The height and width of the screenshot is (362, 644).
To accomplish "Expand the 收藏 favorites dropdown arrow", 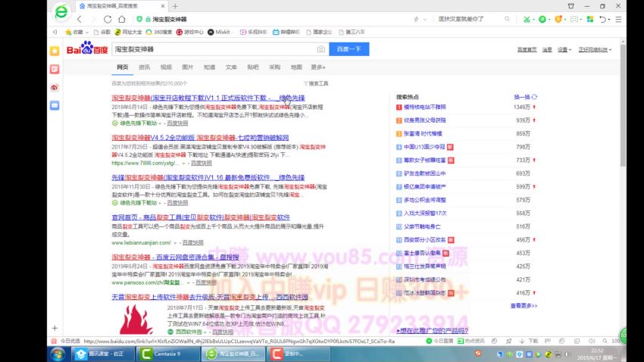I will point(87,33).
